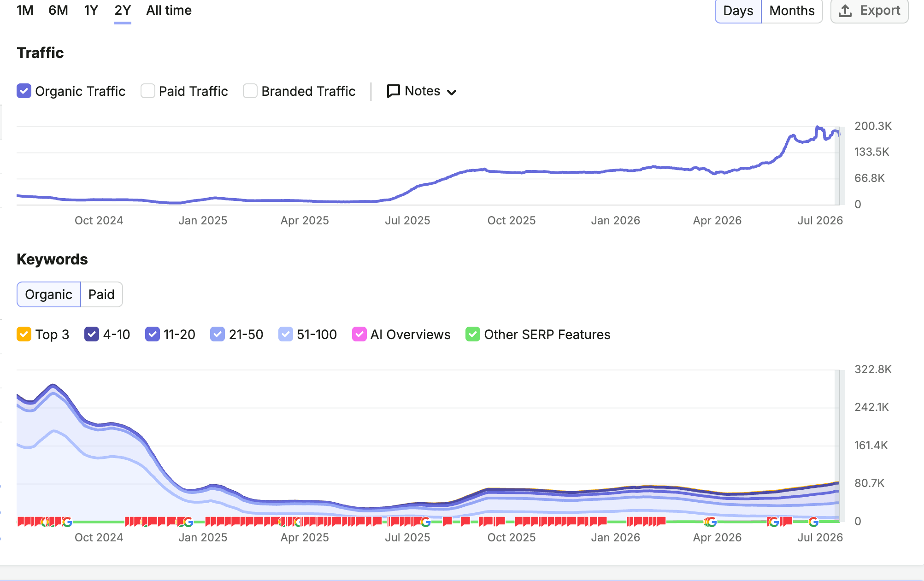Uncheck the Organic Traffic checkbox

click(24, 91)
